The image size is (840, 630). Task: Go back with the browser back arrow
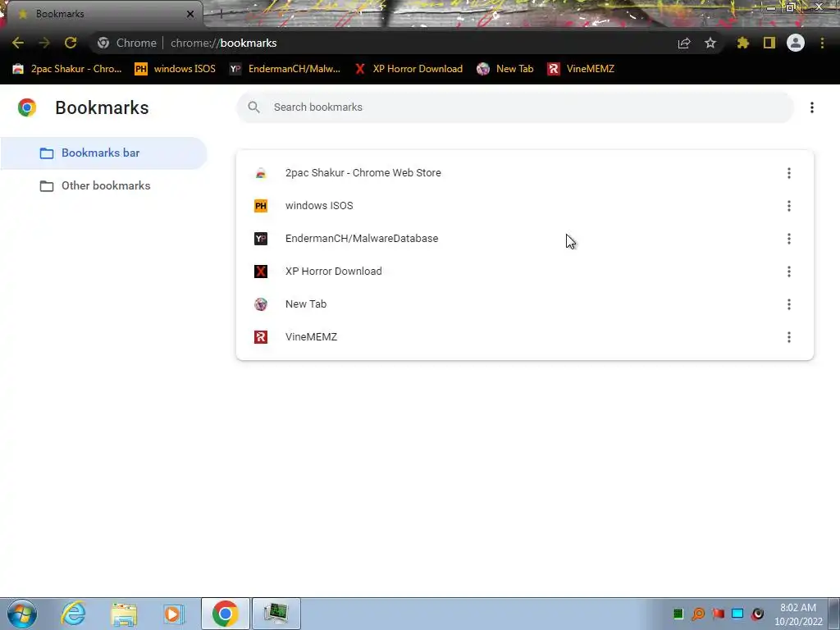(x=18, y=43)
